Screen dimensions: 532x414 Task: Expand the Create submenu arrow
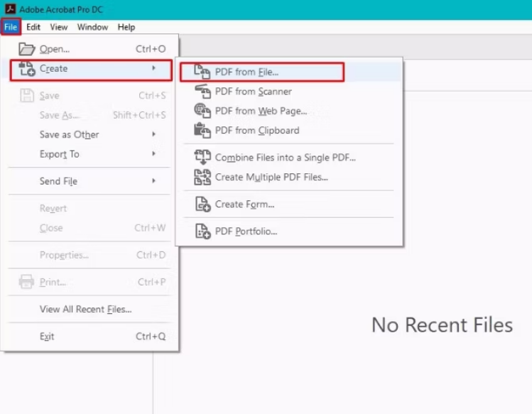coord(153,68)
